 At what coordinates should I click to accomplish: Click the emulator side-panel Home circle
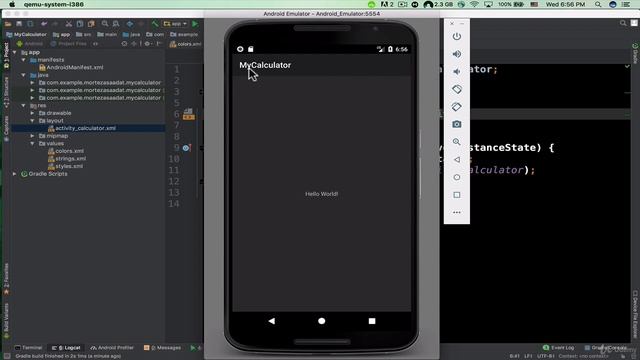(x=457, y=177)
